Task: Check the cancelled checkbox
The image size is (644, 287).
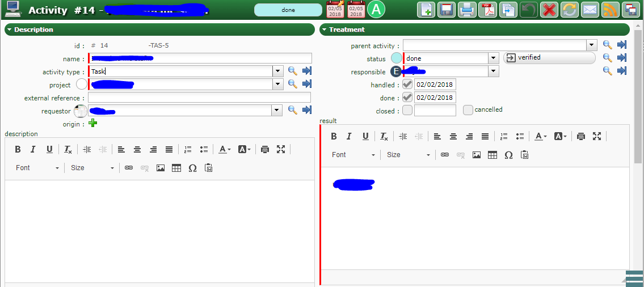Action: click(x=468, y=110)
